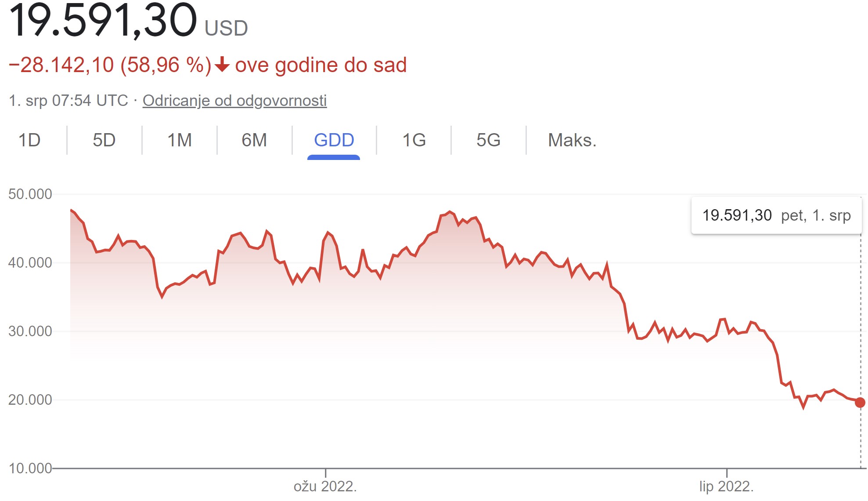868x501 pixels.
Task: Select the 5D range tab
Action: [104, 140]
